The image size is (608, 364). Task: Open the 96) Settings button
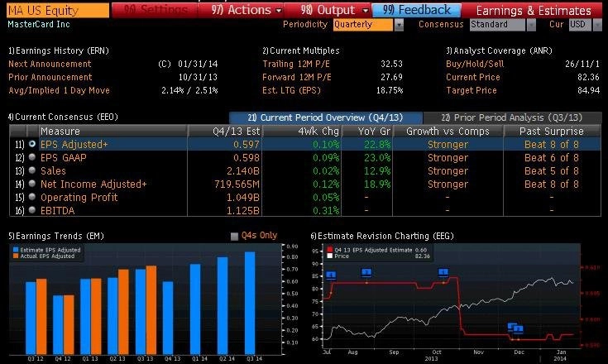pos(156,10)
